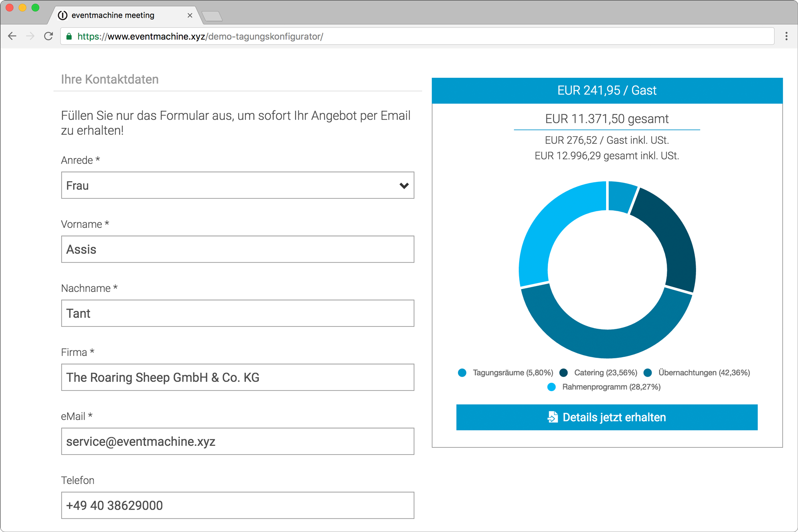Click the eventmachine tab favicon
798x532 pixels.
coord(63,15)
